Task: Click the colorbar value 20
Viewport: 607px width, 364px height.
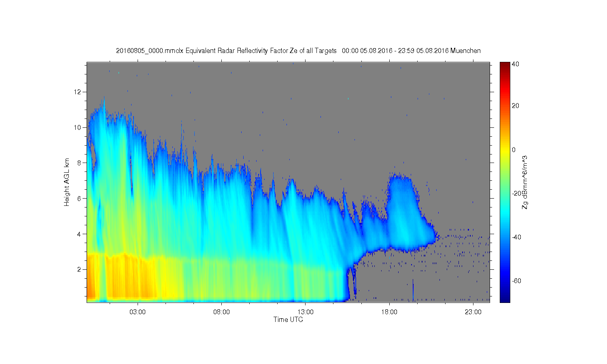Action: click(x=515, y=106)
